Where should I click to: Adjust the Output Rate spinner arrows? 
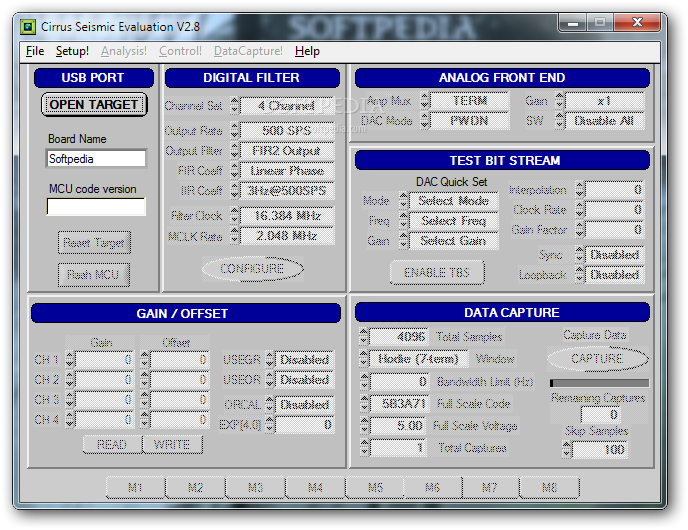tap(234, 130)
